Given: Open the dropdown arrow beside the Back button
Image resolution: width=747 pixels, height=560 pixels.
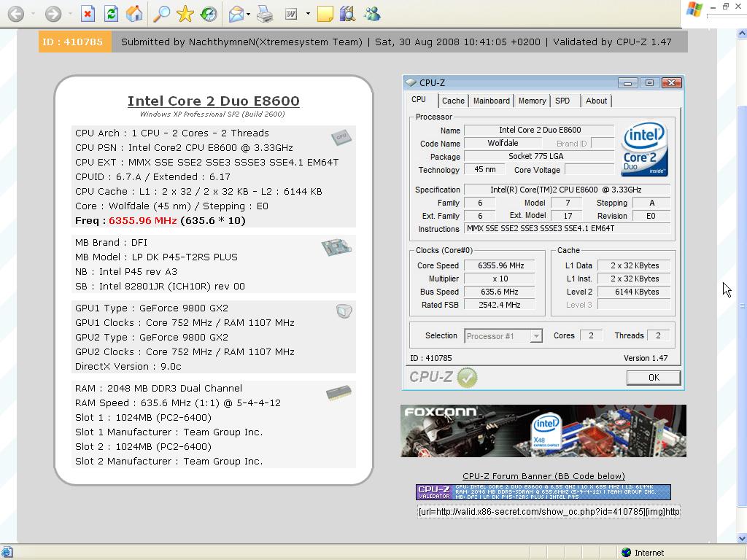Looking at the screenshot, I should click(x=33, y=14).
